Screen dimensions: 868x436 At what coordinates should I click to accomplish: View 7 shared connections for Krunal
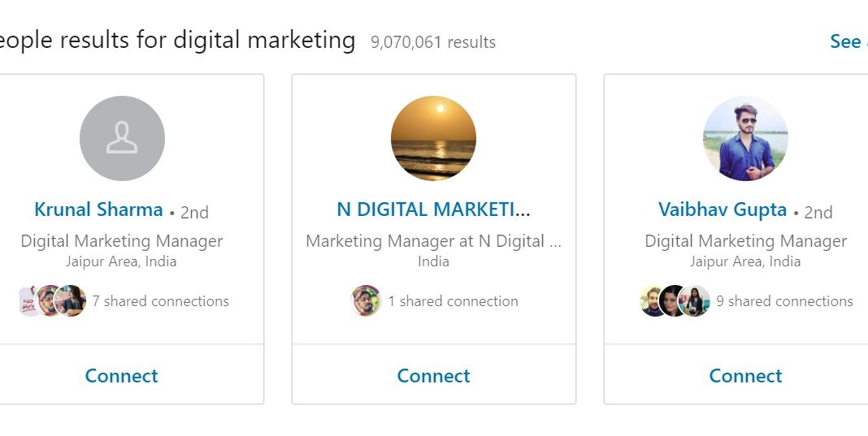[x=160, y=301]
